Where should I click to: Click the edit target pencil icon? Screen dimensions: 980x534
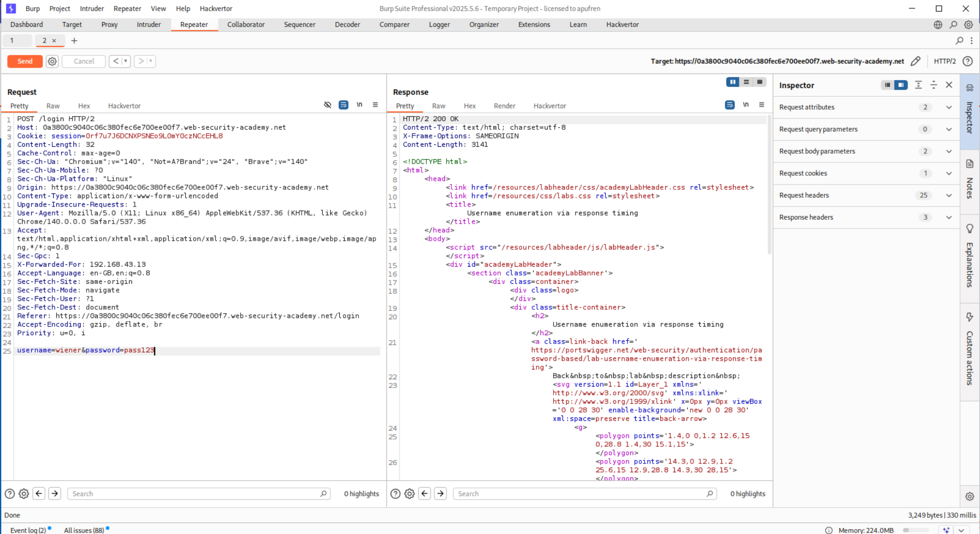point(915,61)
